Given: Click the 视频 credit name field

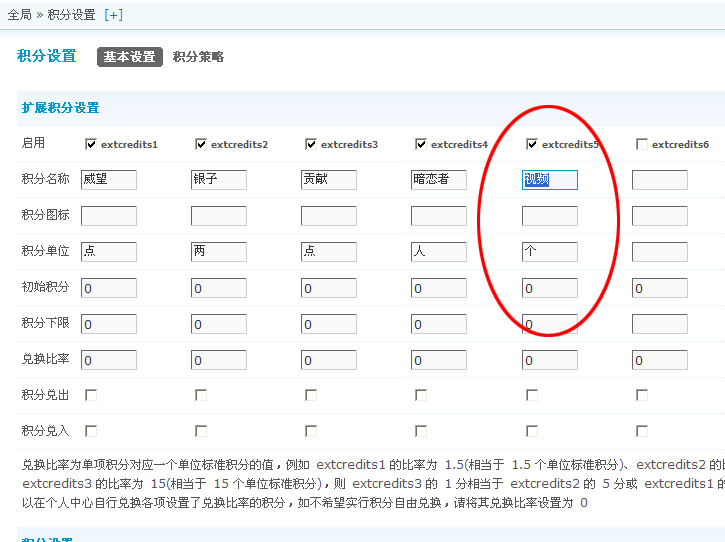Looking at the screenshot, I should (x=550, y=179).
